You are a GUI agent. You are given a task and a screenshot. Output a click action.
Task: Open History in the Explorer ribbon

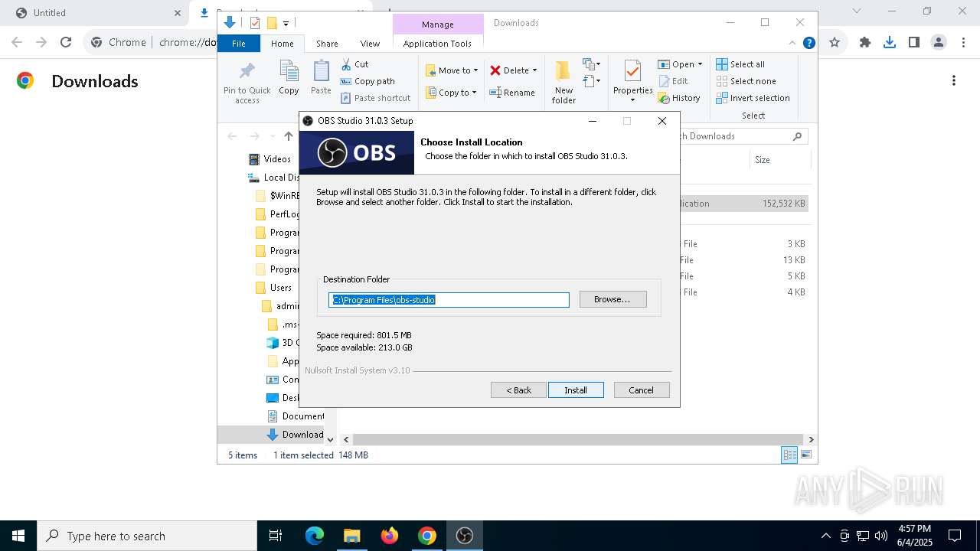pos(679,98)
